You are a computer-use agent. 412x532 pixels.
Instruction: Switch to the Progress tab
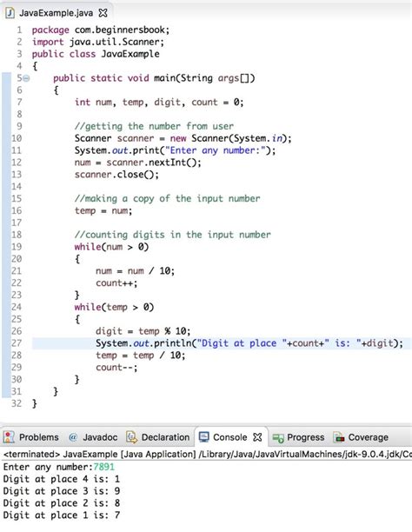click(x=299, y=437)
